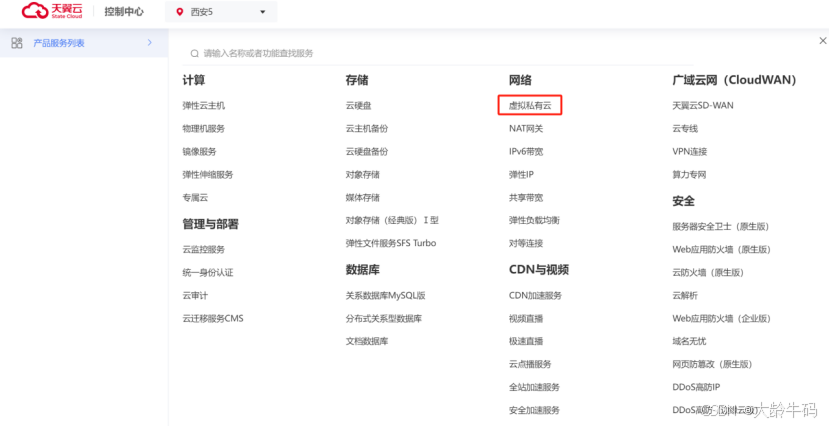Open 云迁移服务CMS
Image resolution: width=829 pixels, height=426 pixels.
coord(213,319)
